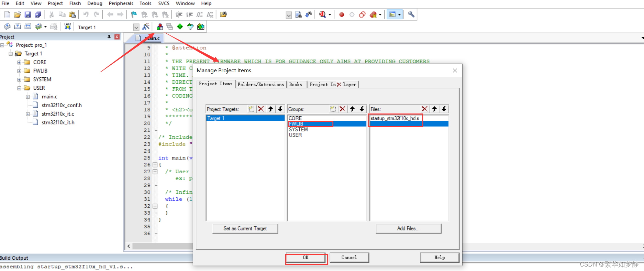
Task: Delete file with Files red X icon
Action: coord(425,109)
